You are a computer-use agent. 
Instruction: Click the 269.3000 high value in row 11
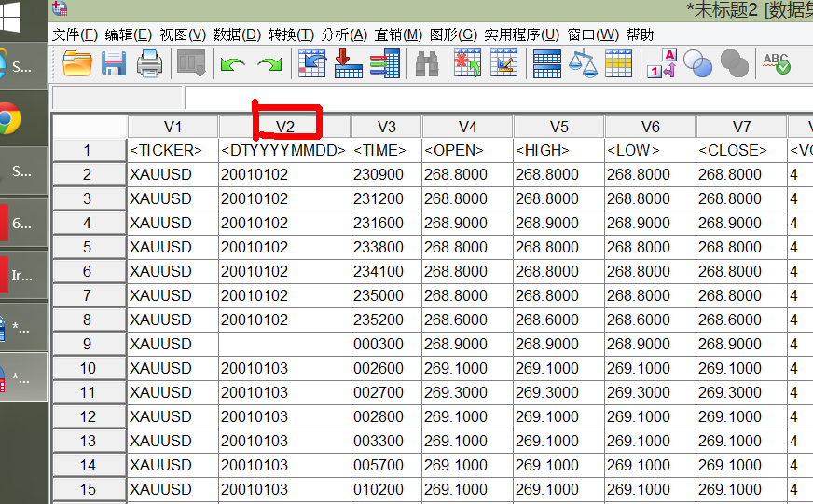point(559,392)
